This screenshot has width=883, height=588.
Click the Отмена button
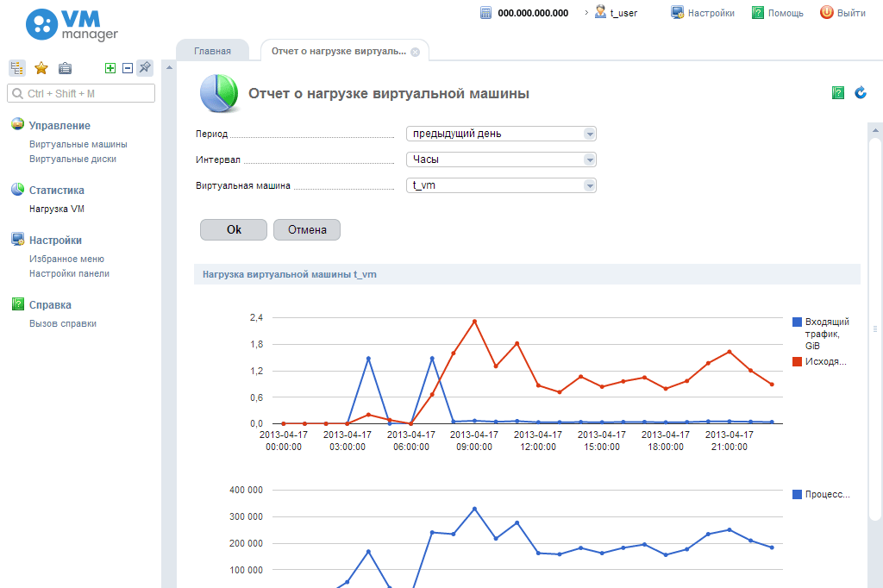[x=307, y=230]
